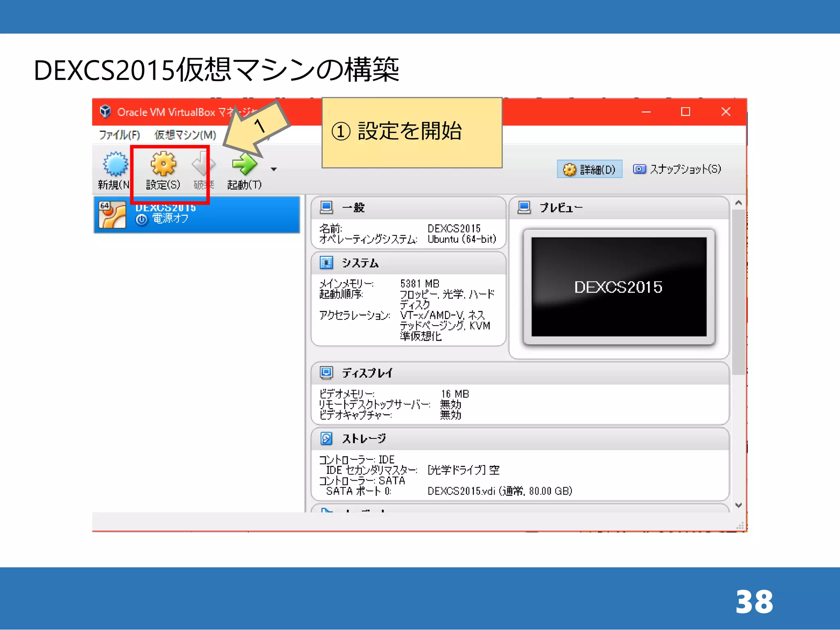Open the System (システム) section header
The height and width of the screenshot is (630, 840).
point(409,263)
